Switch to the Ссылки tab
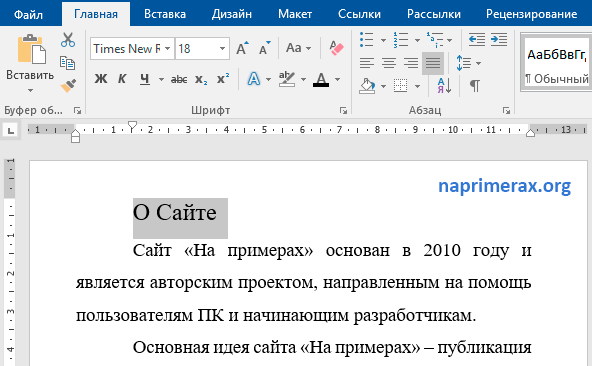 tap(359, 14)
